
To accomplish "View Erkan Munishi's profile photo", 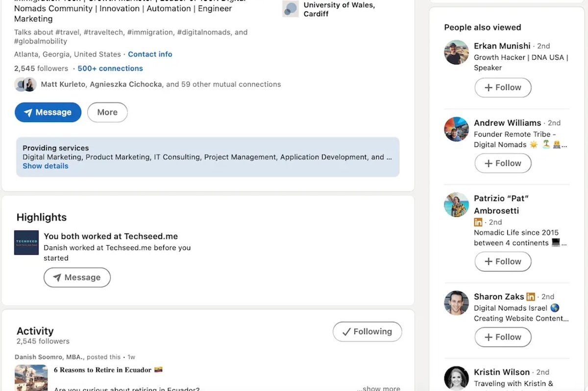I will pos(457,52).
